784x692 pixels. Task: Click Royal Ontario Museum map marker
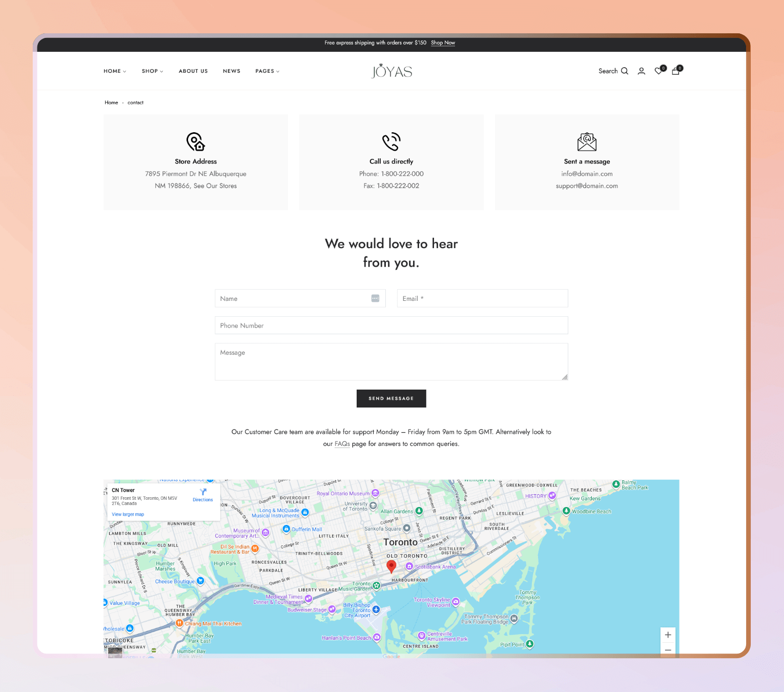click(x=376, y=493)
